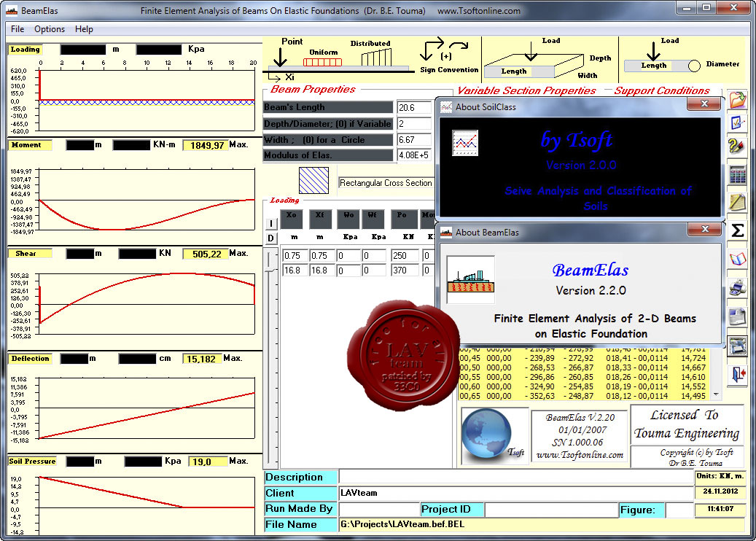The height and width of the screenshot is (541, 756).
Task: Click the Xo column header button
Action: (291, 219)
